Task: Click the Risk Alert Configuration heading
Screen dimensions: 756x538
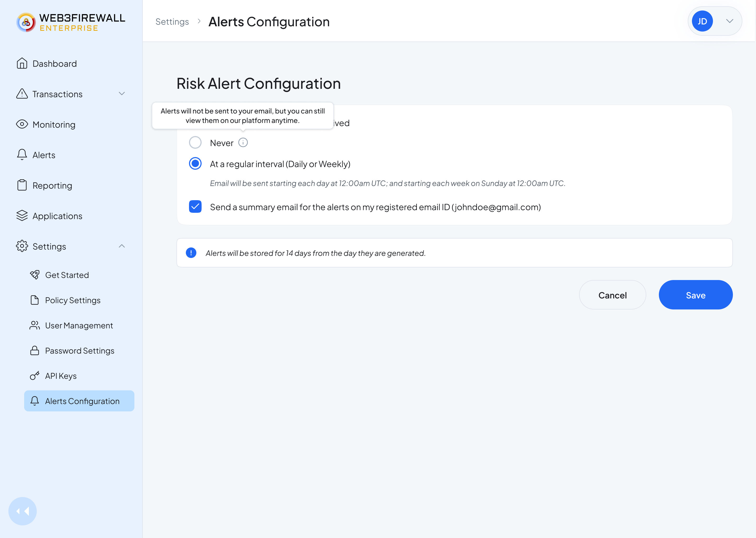Action: tap(259, 83)
